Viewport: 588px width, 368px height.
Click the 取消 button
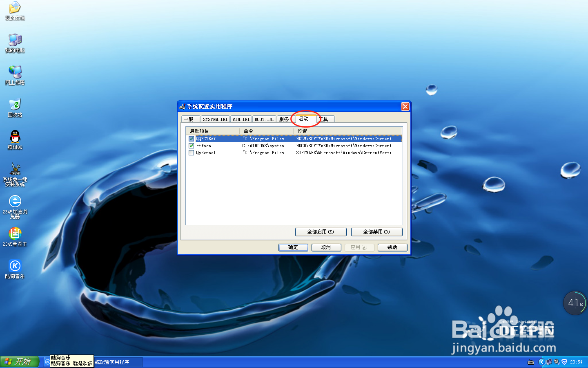pos(326,247)
